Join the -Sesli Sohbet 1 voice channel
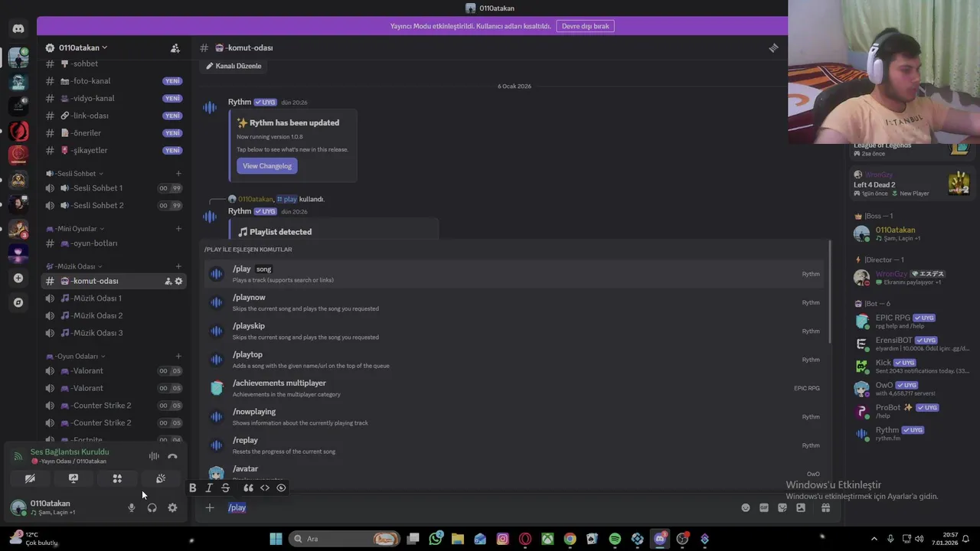This screenshot has height=551, width=980. pos(113,188)
